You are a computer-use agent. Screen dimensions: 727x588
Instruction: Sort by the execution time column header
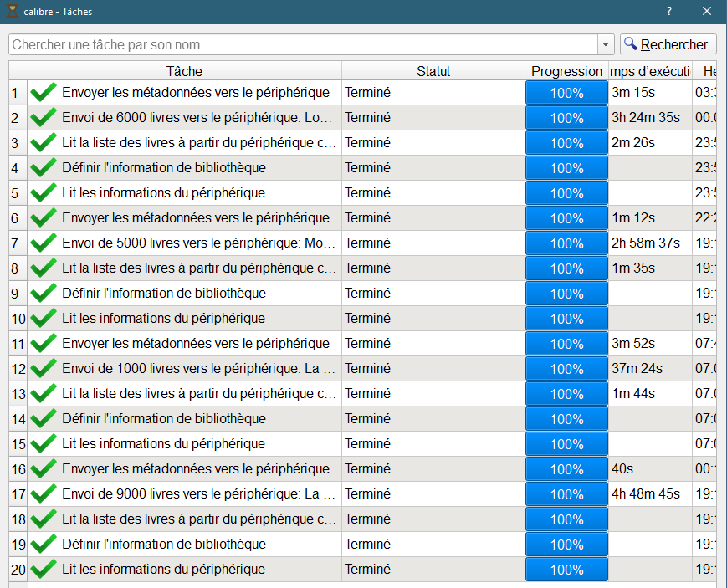(650, 71)
